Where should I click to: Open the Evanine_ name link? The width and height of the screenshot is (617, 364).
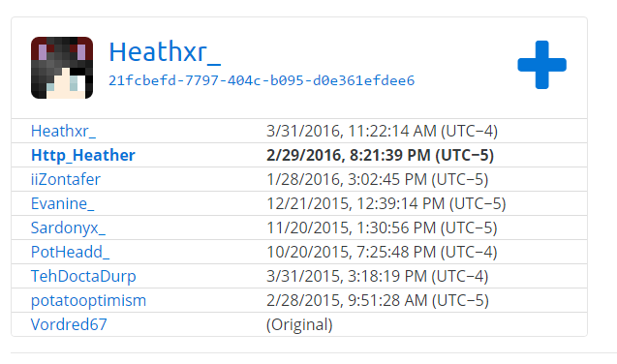tap(62, 203)
